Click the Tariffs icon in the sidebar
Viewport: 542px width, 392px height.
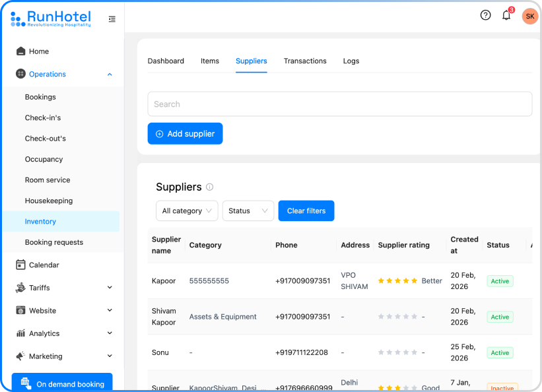pos(20,288)
